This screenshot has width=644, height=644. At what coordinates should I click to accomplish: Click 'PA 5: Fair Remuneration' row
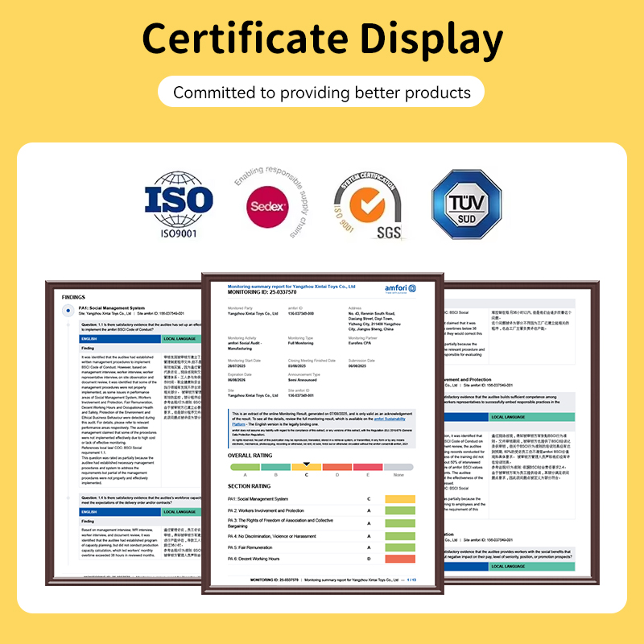[x=321, y=547]
